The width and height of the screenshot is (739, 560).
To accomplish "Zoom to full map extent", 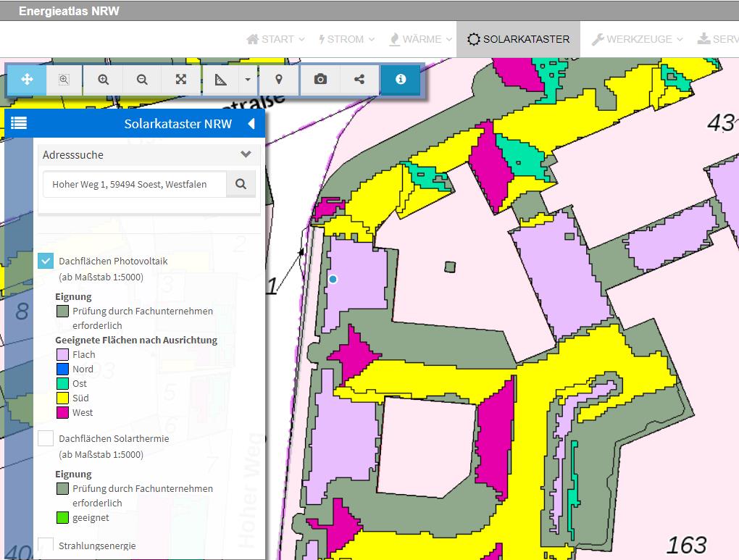I will (x=181, y=80).
